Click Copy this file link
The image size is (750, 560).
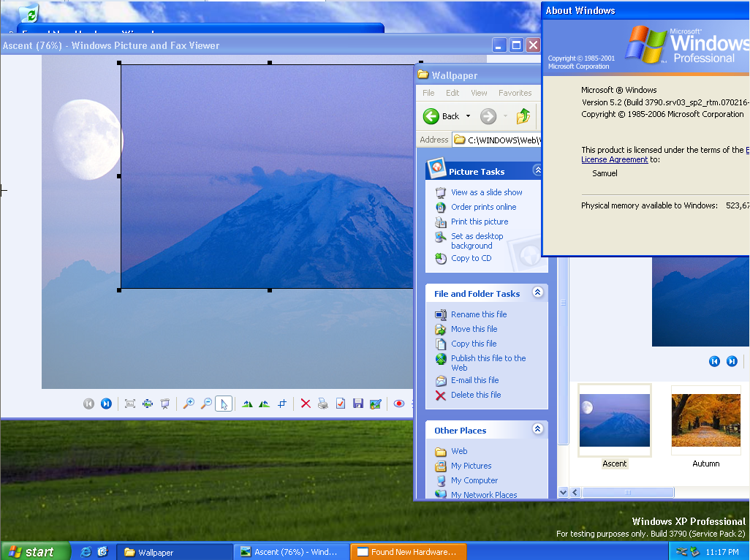474,344
